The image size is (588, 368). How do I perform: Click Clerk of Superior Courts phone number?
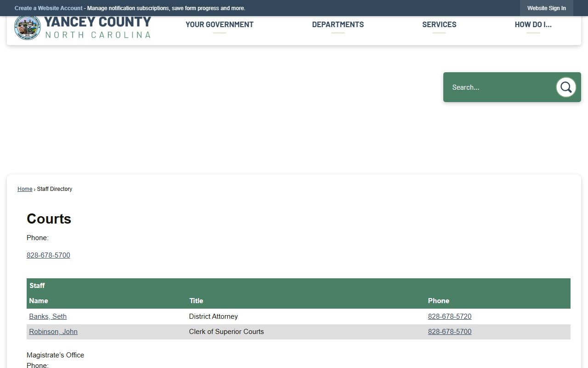point(450,332)
